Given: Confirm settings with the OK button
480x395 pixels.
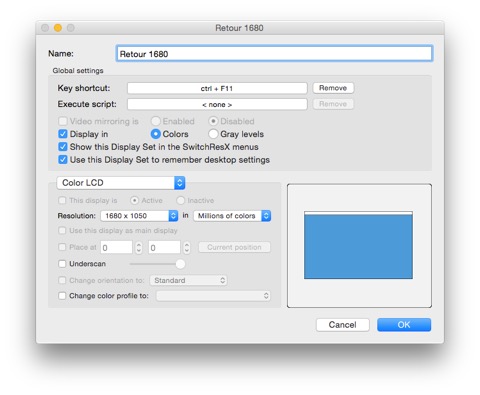Looking at the screenshot, I should coord(404,325).
